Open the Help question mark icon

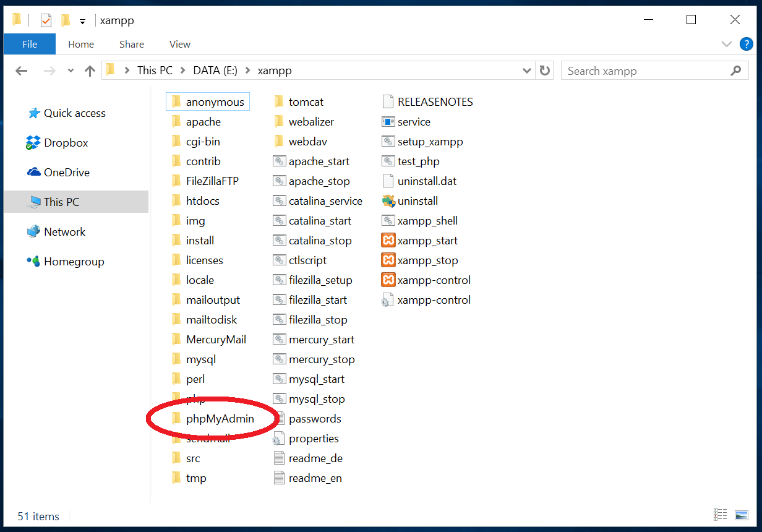(x=747, y=44)
